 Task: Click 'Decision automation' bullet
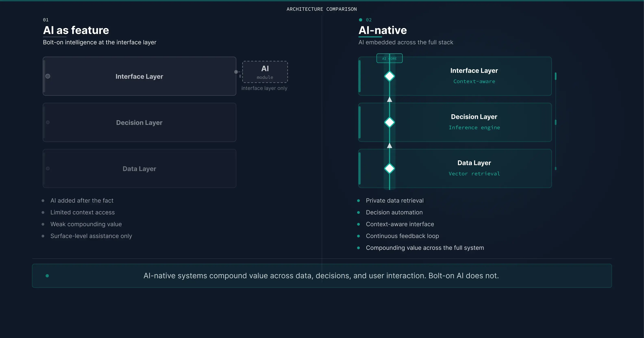point(394,213)
